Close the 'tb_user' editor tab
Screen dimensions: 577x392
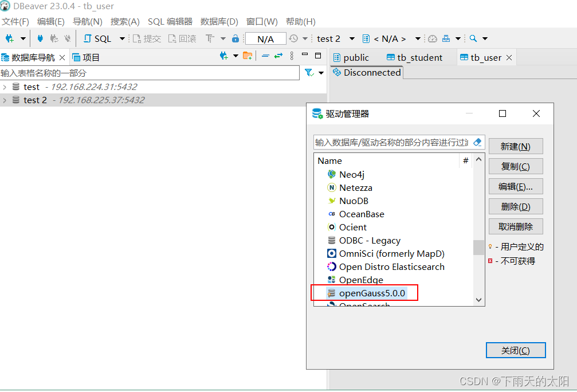[x=509, y=58]
